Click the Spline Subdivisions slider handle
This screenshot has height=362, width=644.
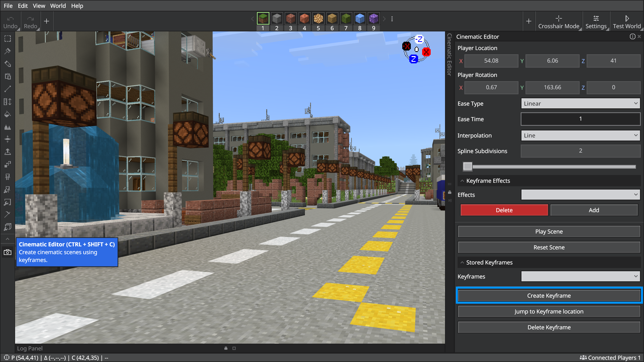(x=468, y=166)
